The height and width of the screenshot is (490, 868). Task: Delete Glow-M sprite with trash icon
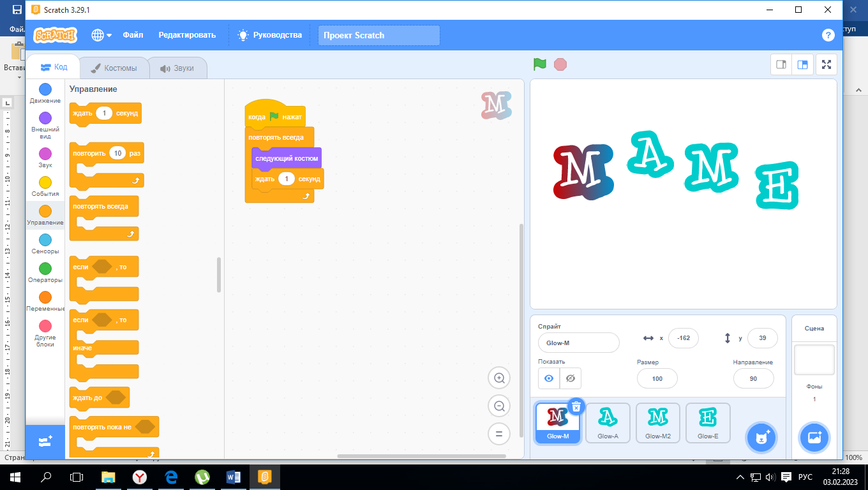point(576,406)
